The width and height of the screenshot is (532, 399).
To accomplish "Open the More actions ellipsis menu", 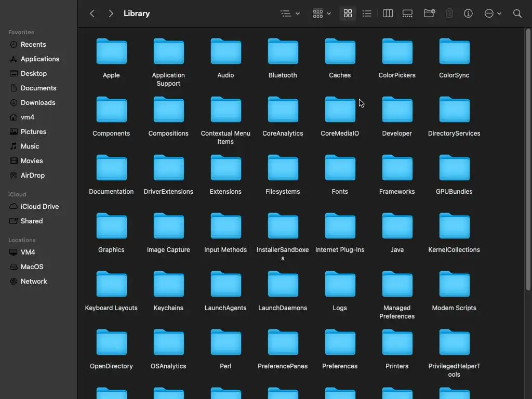I will pos(493,14).
